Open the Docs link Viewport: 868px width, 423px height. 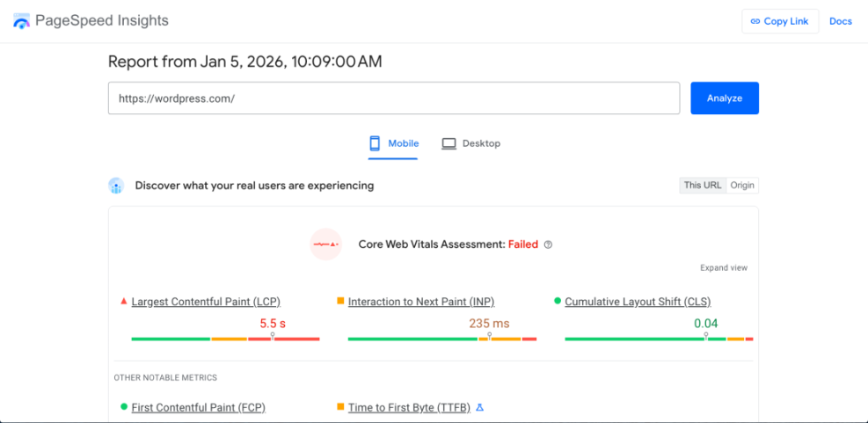841,22
